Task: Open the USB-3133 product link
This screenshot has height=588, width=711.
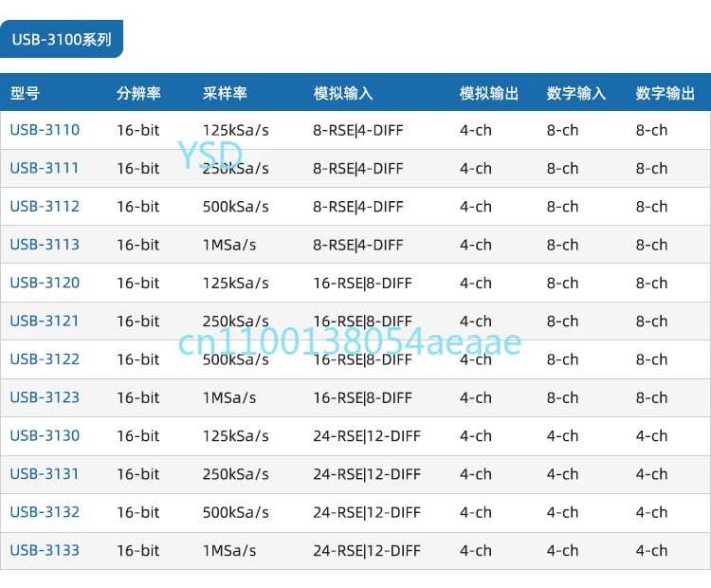Action: pyautogui.click(x=45, y=550)
